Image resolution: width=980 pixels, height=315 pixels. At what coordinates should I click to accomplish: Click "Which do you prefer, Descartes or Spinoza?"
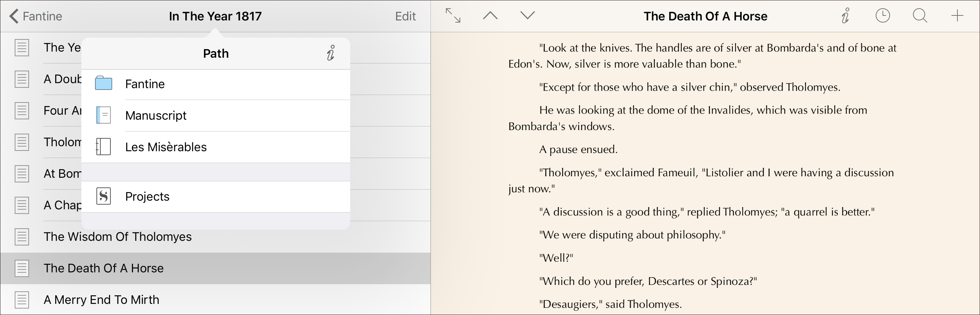648,282
